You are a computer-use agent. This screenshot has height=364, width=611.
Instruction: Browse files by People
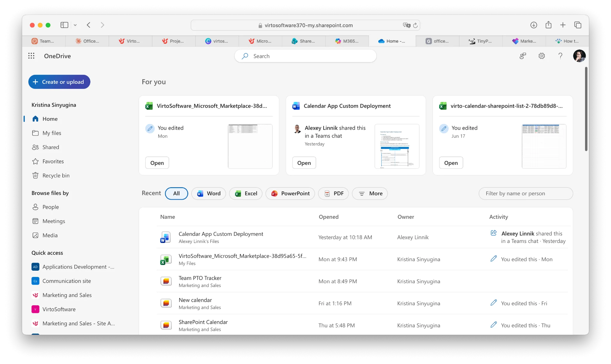45,207
